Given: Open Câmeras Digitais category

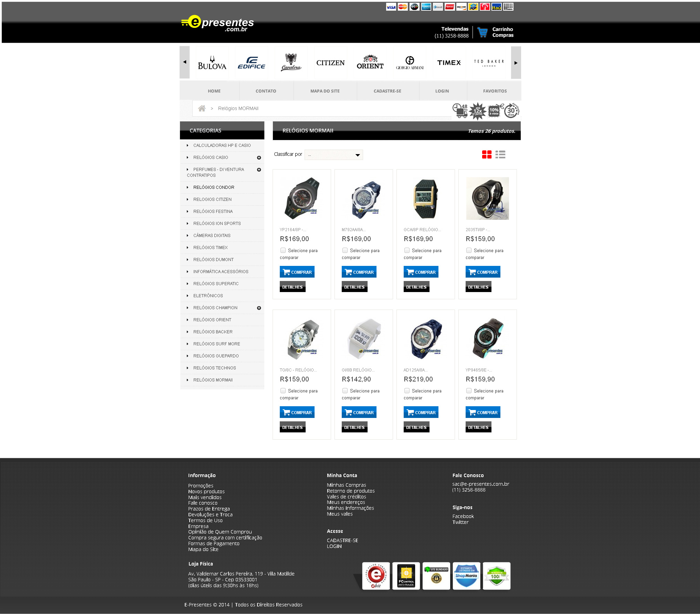Looking at the screenshot, I should (x=212, y=236).
